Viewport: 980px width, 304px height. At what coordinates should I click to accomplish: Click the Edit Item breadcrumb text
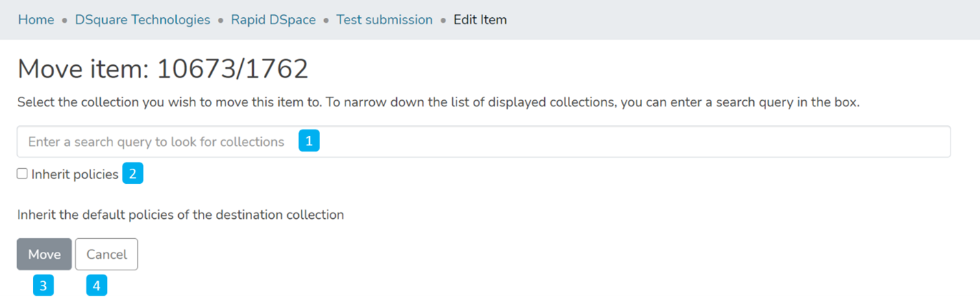click(480, 20)
